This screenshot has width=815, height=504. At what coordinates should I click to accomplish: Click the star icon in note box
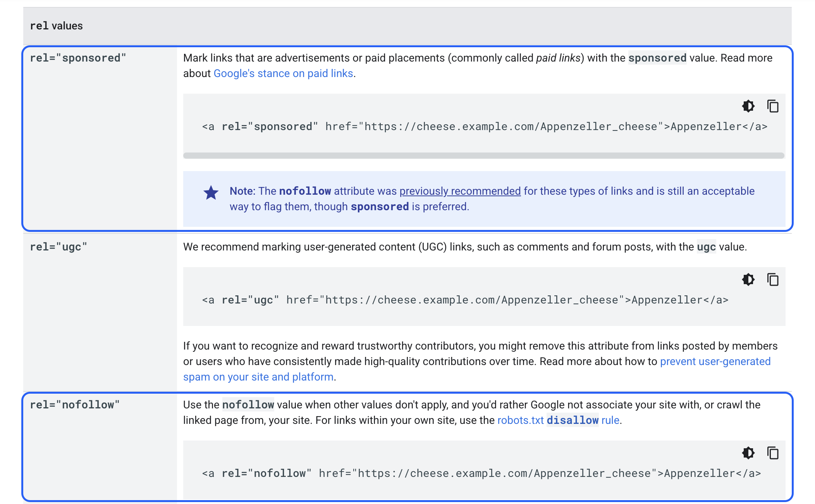211,192
